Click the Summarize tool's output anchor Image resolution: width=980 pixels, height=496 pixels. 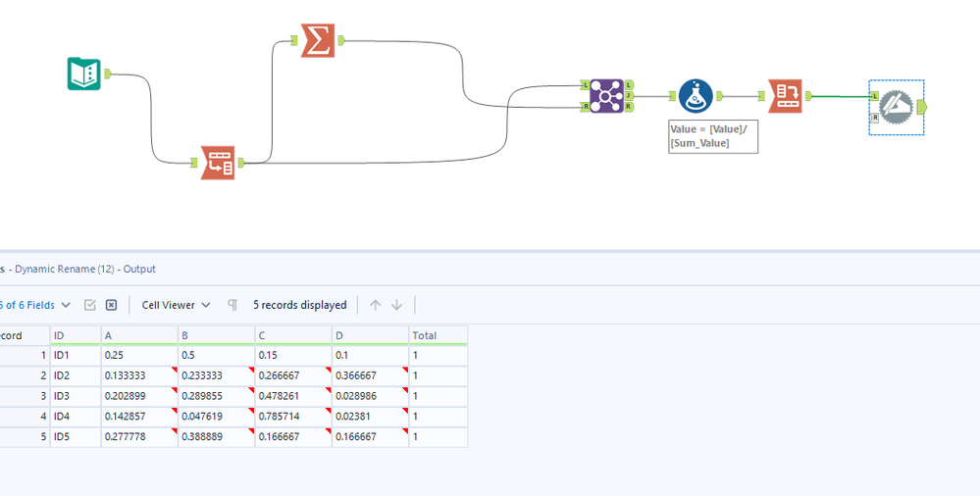click(x=341, y=40)
